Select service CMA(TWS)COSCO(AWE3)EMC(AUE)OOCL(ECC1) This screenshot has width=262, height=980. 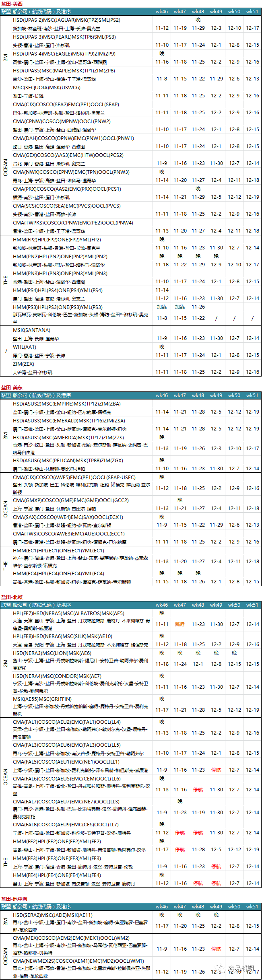(x=69, y=534)
